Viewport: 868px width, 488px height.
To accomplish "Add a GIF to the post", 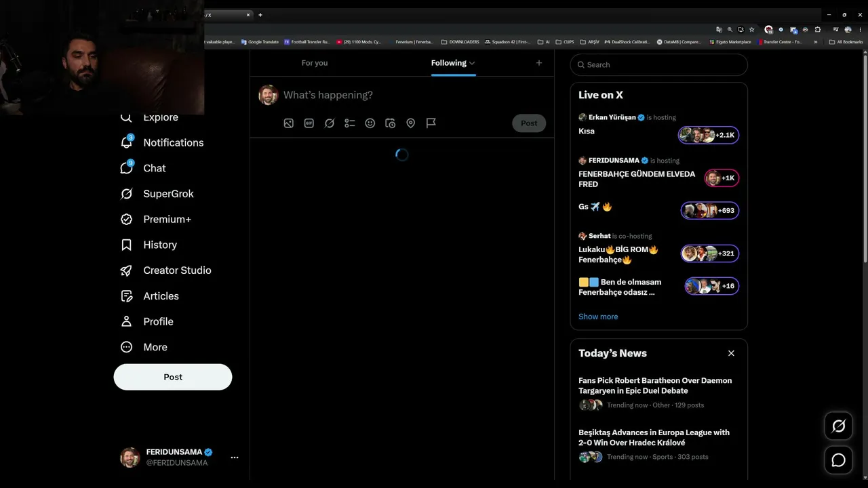I will pyautogui.click(x=309, y=123).
